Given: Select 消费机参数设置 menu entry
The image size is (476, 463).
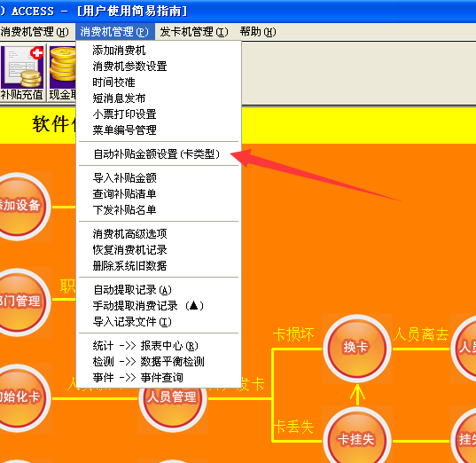Looking at the screenshot, I should pyautogui.click(x=159, y=67).
